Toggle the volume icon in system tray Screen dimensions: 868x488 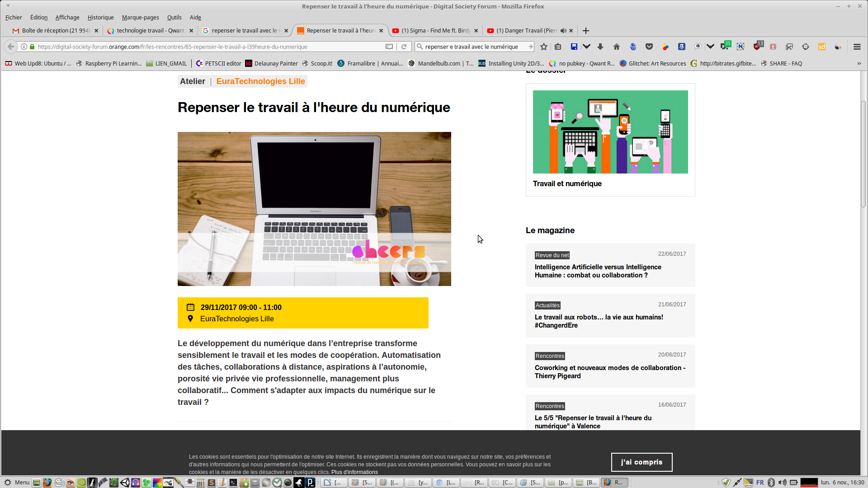(x=782, y=483)
